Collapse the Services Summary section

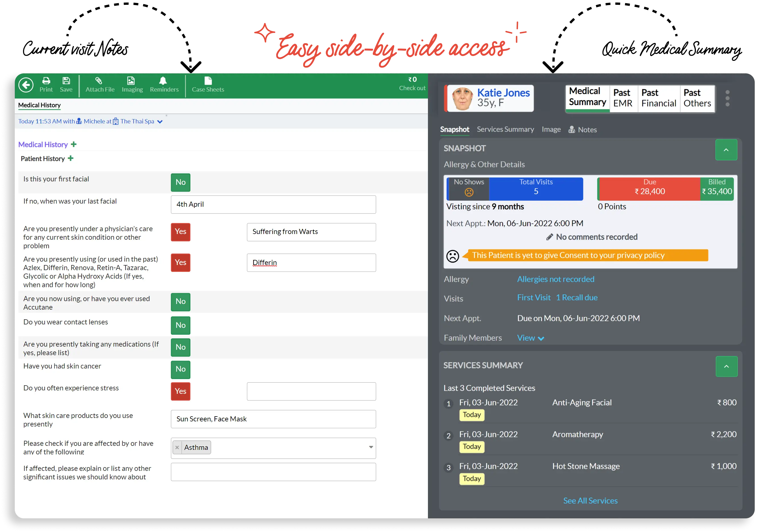[726, 366]
